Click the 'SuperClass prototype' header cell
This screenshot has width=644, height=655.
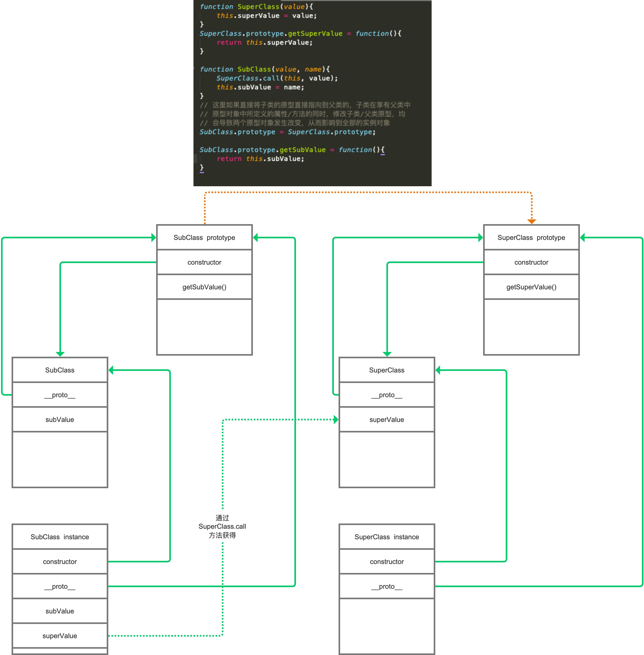531,237
